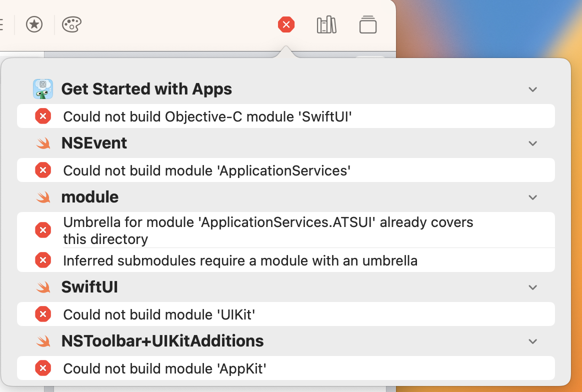Click the NSEvent file heading
This screenshot has height=392, width=582.
(x=94, y=143)
